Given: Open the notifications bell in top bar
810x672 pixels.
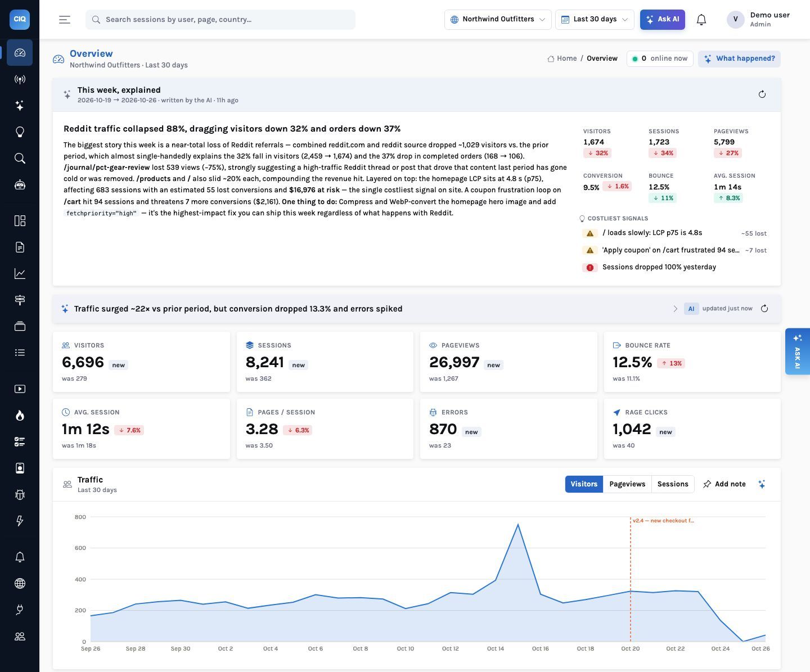Looking at the screenshot, I should [x=701, y=20].
